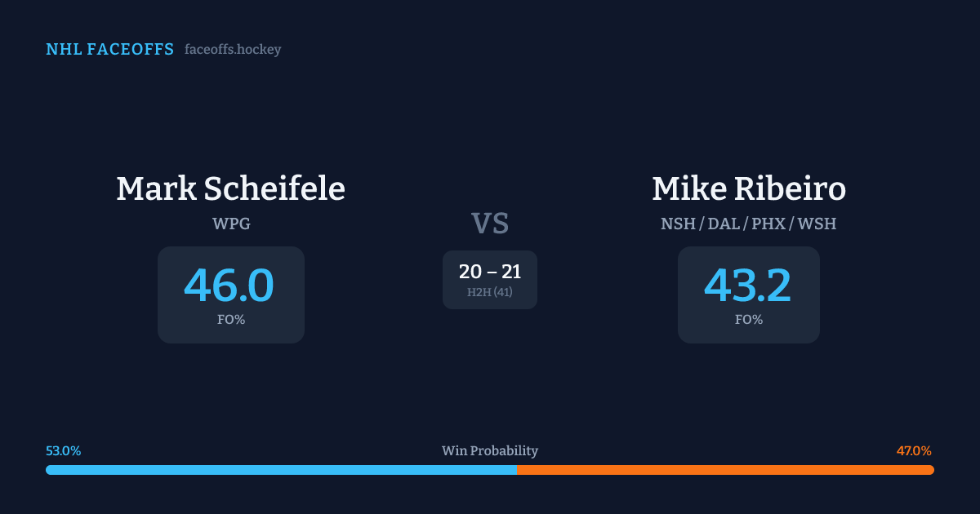Click the FO% label beneath 46.0
Viewport: 980px width, 514px height.
pyautogui.click(x=231, y=320)
